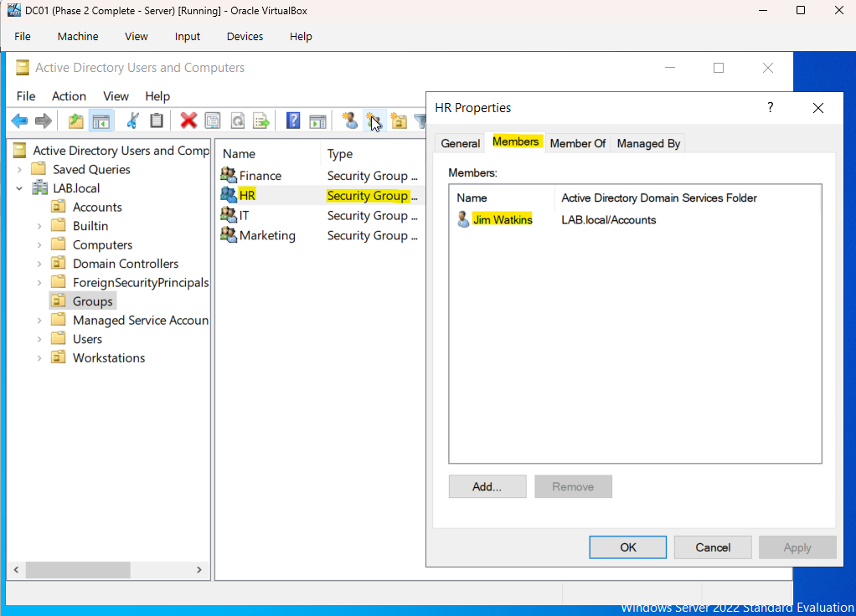Select Jim Watkins in Members list
Screen dimensions: 856x616
point(503,219)
